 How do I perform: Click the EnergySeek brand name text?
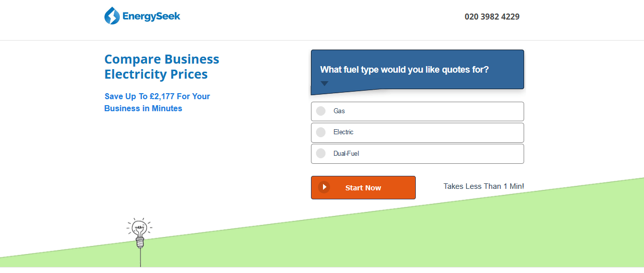click(x=151, y=17)
